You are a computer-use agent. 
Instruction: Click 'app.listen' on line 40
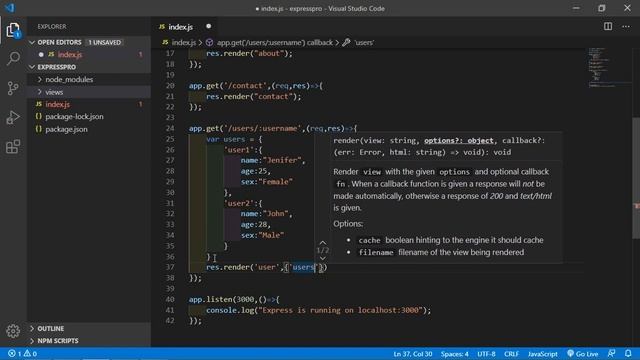[210, 300]
